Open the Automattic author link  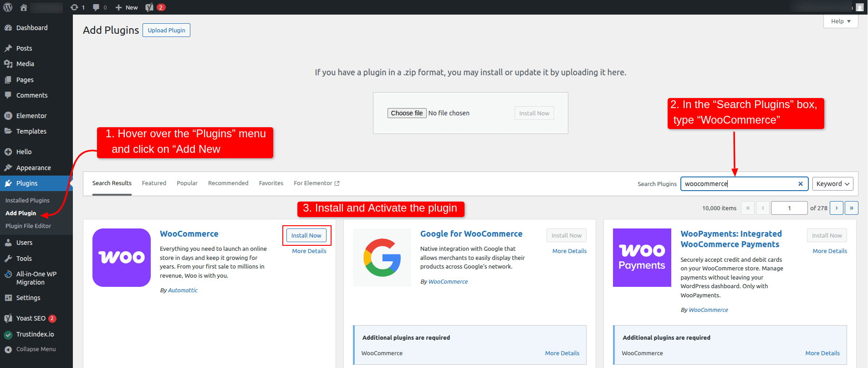coord(183,290)
